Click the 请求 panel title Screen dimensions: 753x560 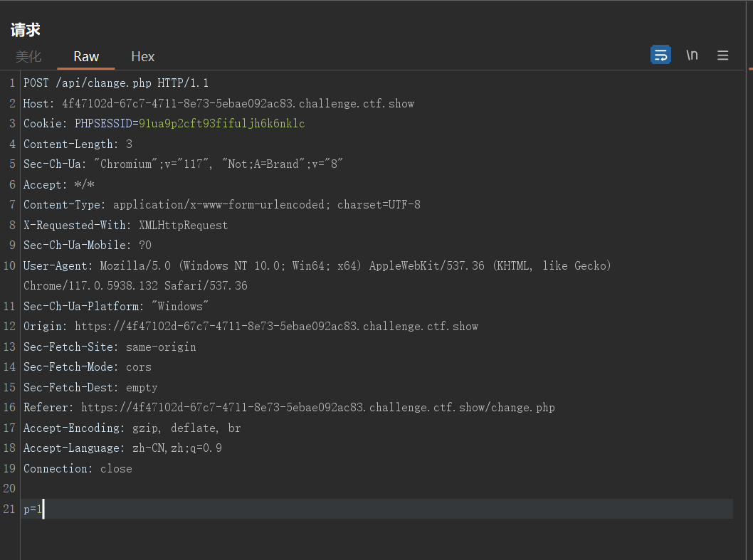point(26,30)
